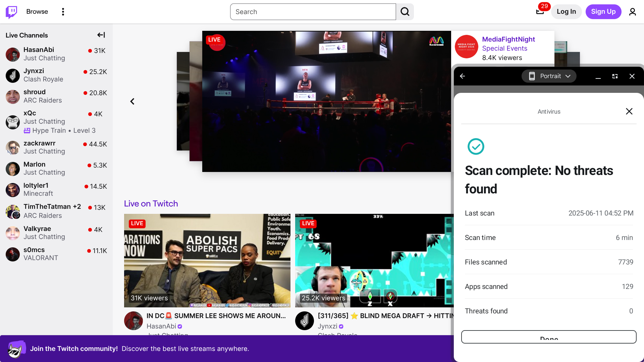The width and height of the screenshot is (644, 362).
Task: Click HasanAbi's sidebar avatar
Action: [13, 54]
